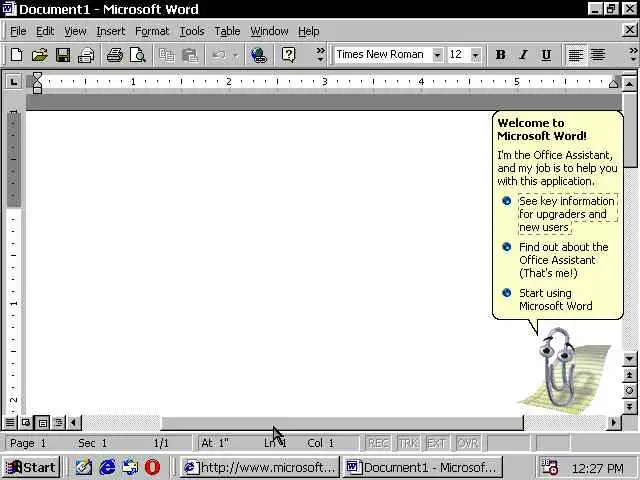Create a new blank document

(16, 55)
